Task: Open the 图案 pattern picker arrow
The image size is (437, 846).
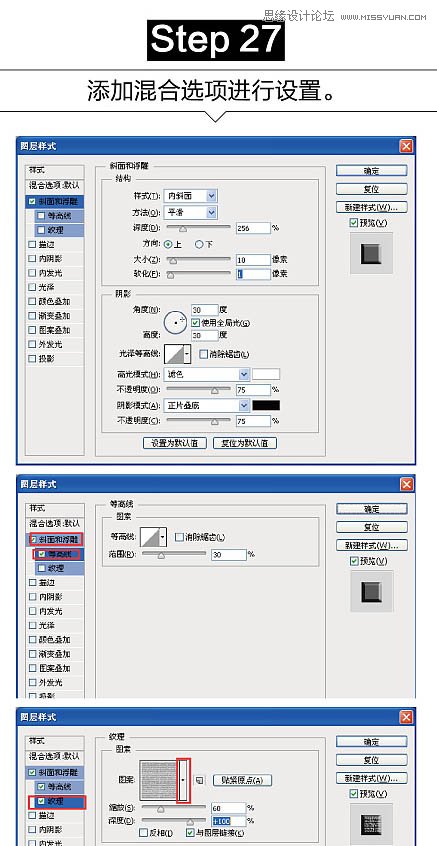Action: coord(183,780)
